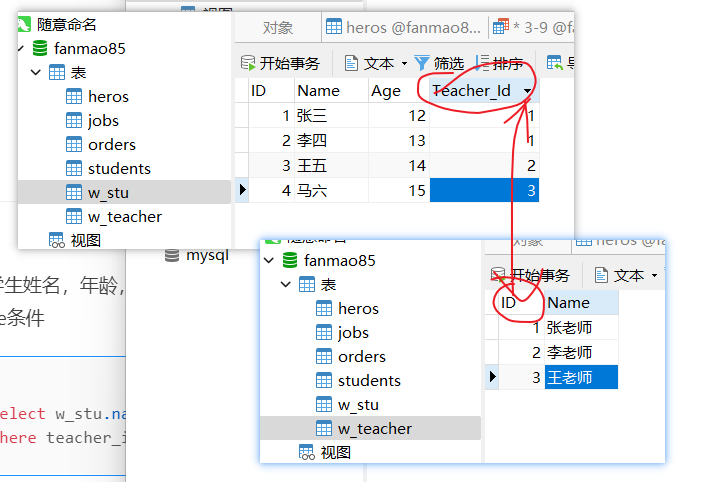The width and height of the screenshot is (702, 482).
Task: Click Teacher_Id cell 2 in 王五 row
Action: [484, 166]
